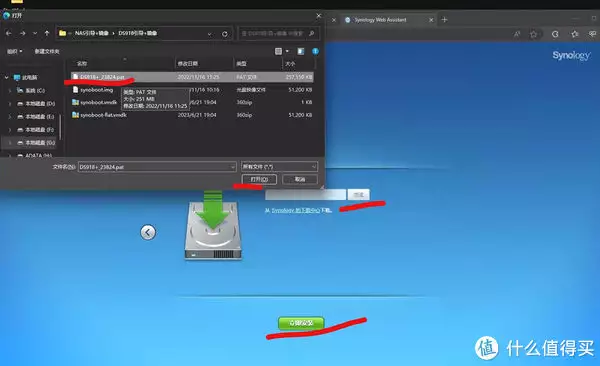Open the file name combo box dropdown
600x366 pixels.
pos(232,167)
